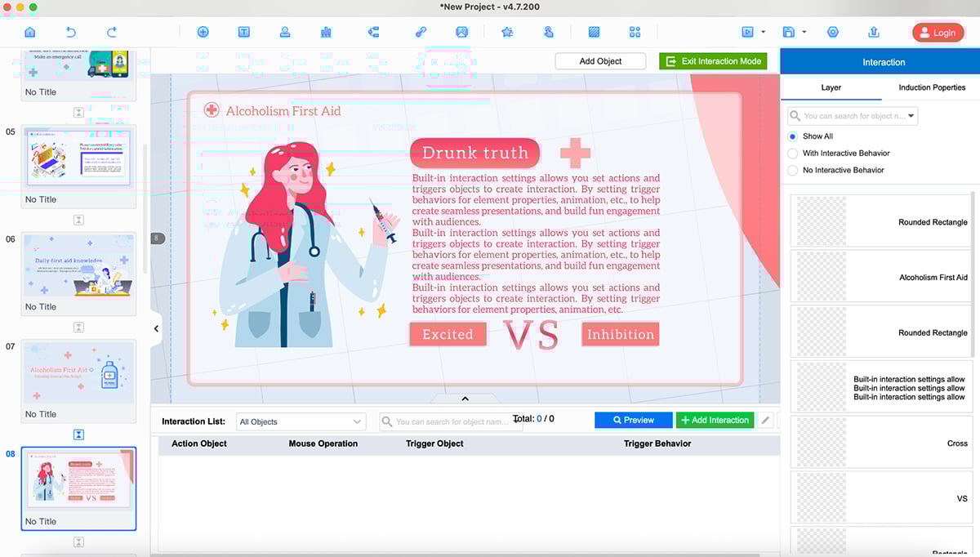
Task: Click the publish/export upload icon
Action: [x=872, y=32]
